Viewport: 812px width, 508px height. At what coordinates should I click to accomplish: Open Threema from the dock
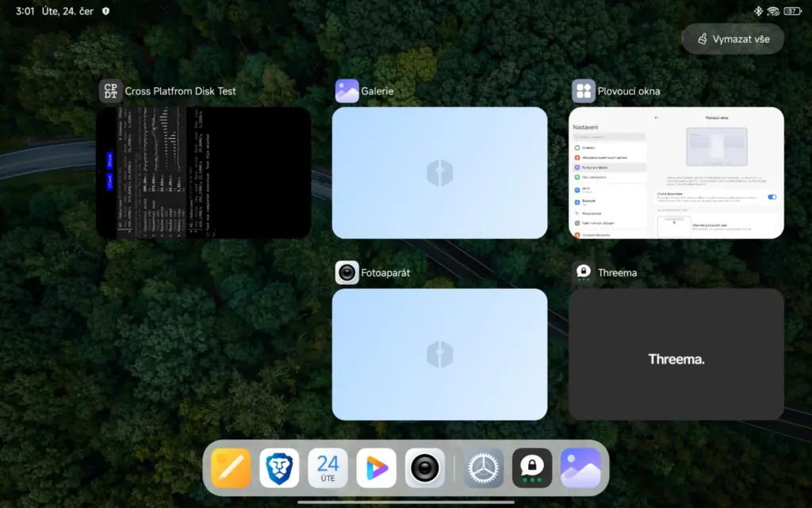[x=532, y=468]
